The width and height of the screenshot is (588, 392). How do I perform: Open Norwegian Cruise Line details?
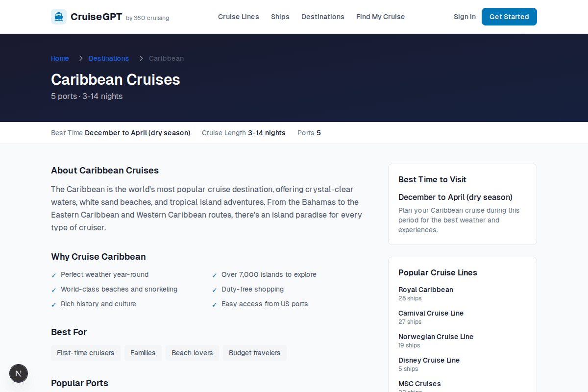point(436,337)
